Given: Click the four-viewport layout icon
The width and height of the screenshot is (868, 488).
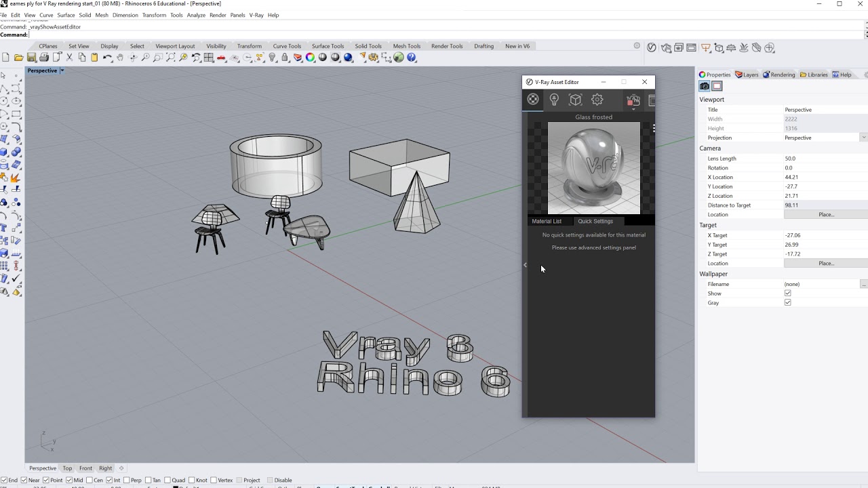Looking at the screenshot, I should click(209, 58).
